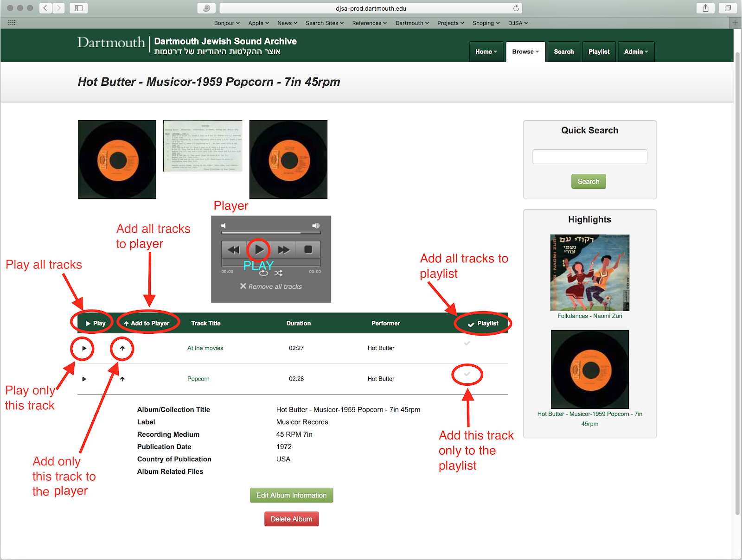The image size is (742, 560).
Task: Play only the "At the movies" track
Action: (84, 348)
